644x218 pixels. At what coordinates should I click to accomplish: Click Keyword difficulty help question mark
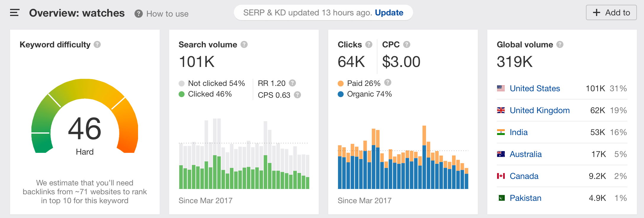coord(97,44)
